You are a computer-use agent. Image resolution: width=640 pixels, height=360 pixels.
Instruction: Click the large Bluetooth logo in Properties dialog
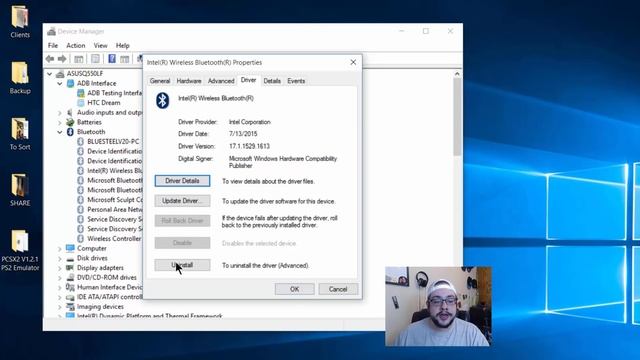click(x=162, y=100)
